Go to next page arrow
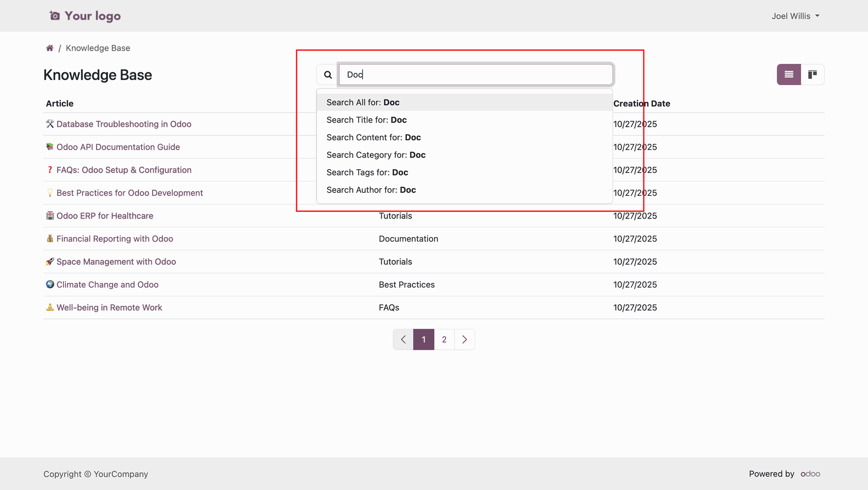This screenshot has width=868, height=490. 464,339
